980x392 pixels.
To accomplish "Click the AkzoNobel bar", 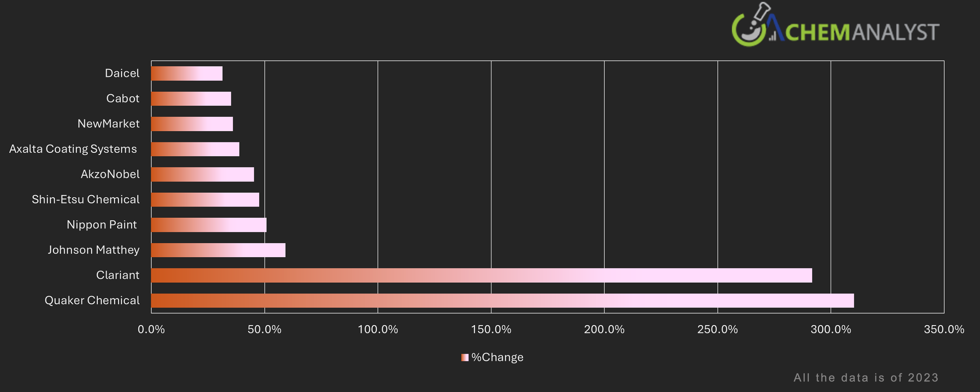I will coord(203,174).
